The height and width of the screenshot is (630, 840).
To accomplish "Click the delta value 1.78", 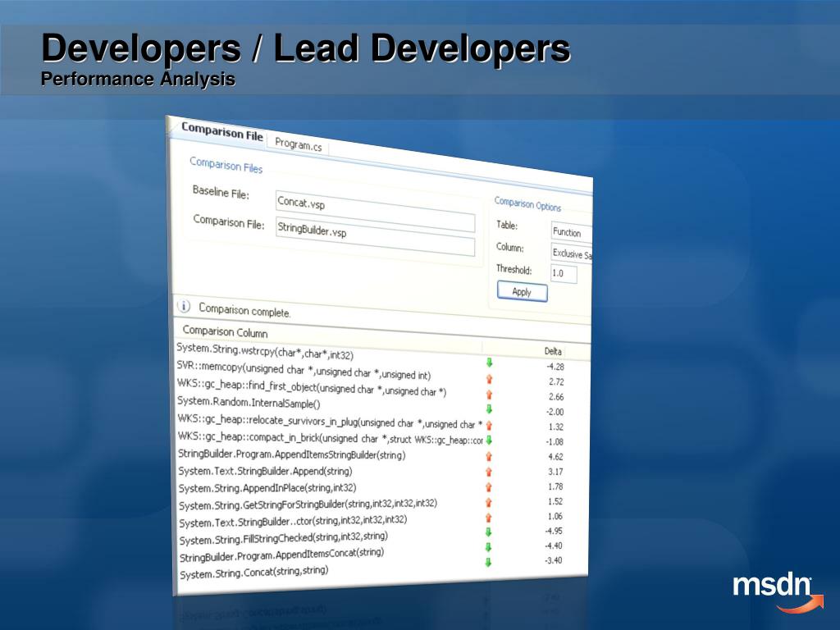I will 555,486.
